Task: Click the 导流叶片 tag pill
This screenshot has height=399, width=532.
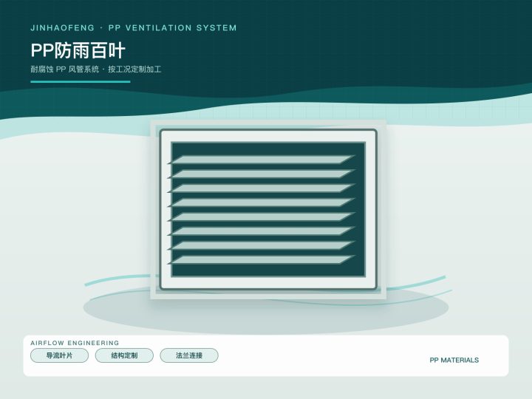Action: [59, 355]
